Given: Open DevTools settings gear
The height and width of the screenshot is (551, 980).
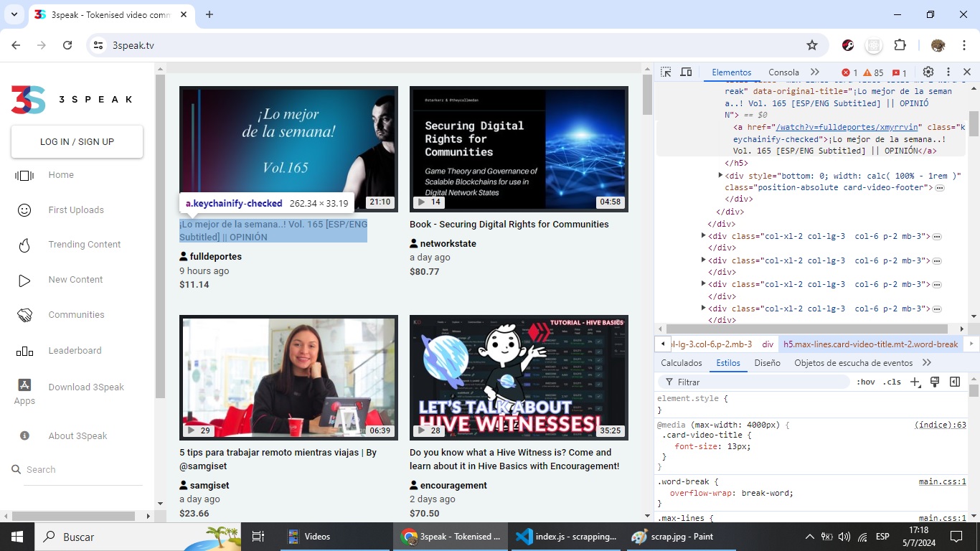Looking at the screenshot, I should [x=928, y=72].
